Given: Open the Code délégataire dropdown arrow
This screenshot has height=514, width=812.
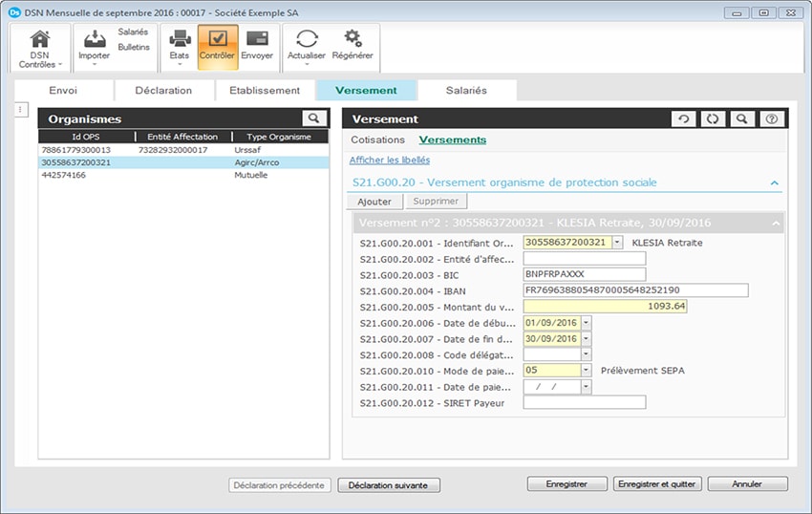Looking at the screenshot, I should click(x=587, y=355).
